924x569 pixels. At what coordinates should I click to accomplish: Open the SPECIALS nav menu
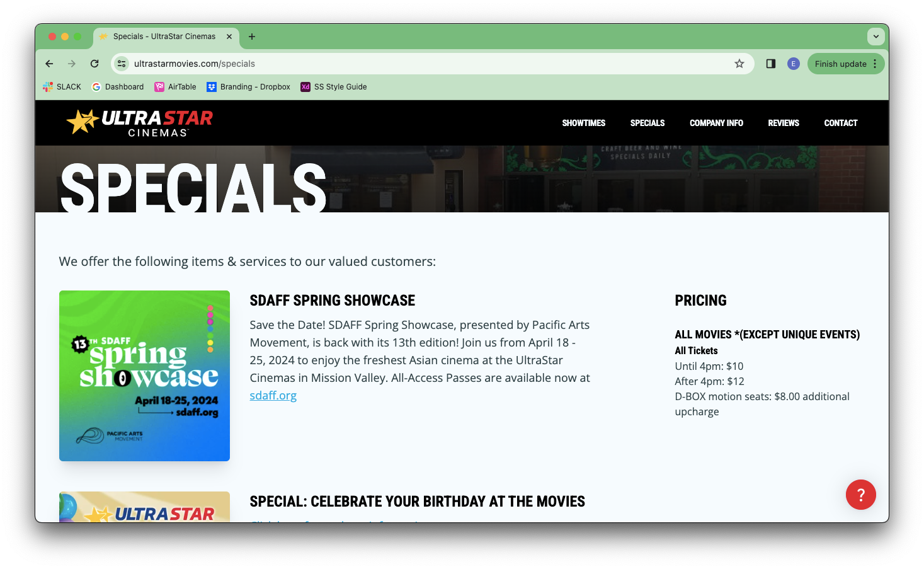pyautogui.click(x=647, y=123)
